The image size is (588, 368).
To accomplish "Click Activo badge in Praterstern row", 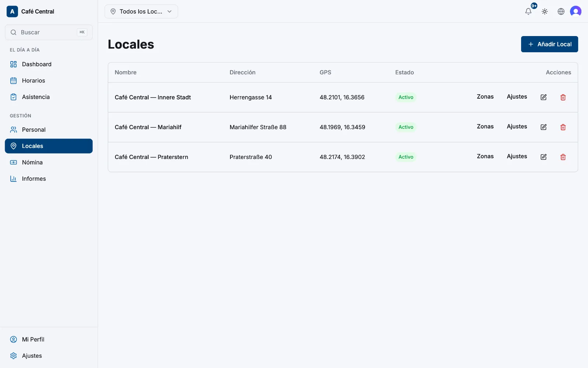I will [406, 157].
